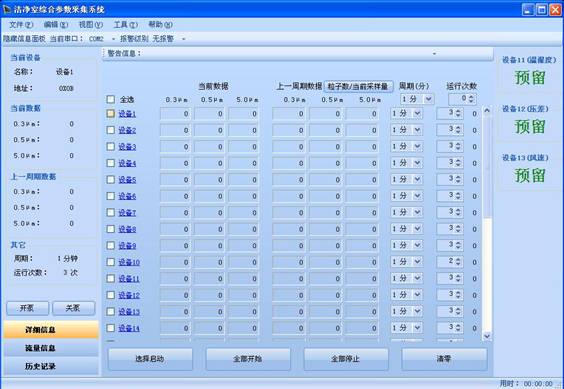Click 0.3μm current data field for 设备2
The width and height of the screenshot is (564, 389).
175,130
